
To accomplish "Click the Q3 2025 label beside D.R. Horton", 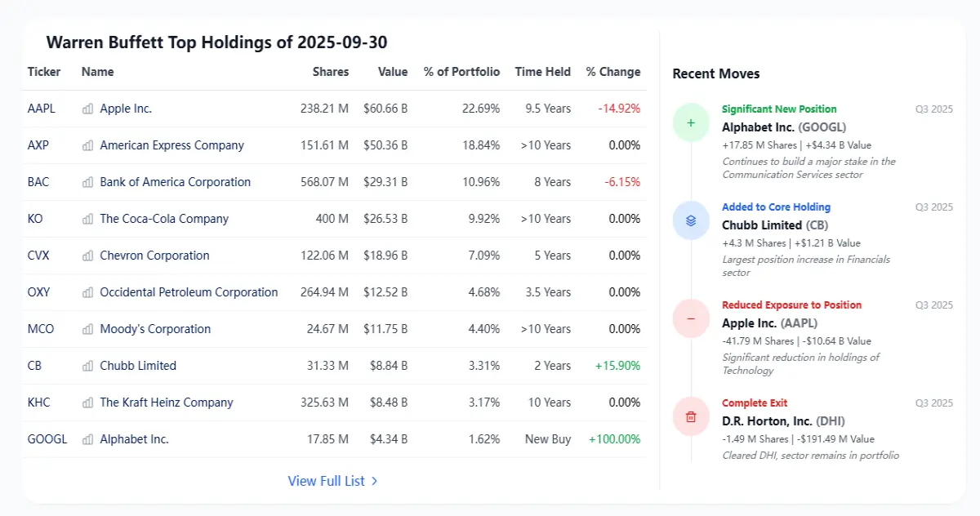I will tap(934, 403).
